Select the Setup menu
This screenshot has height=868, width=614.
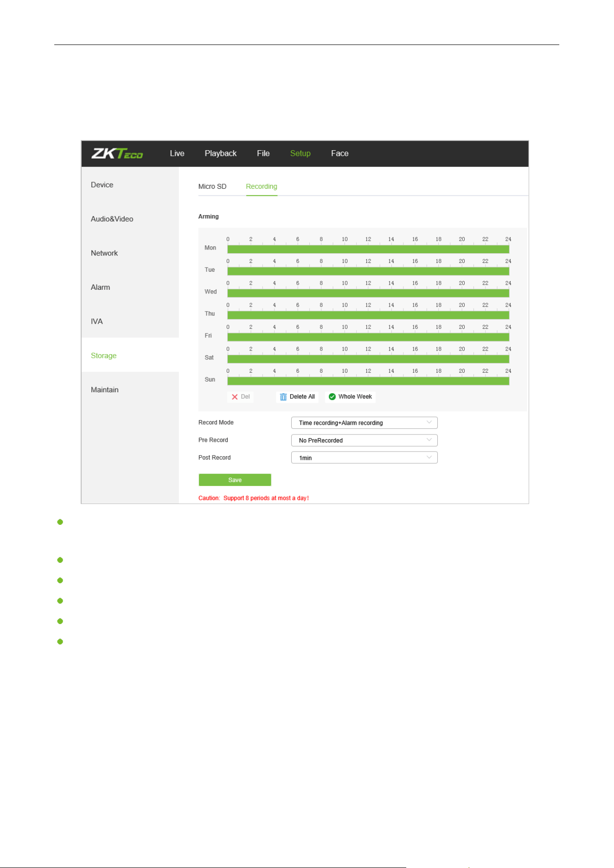(301, 153)
